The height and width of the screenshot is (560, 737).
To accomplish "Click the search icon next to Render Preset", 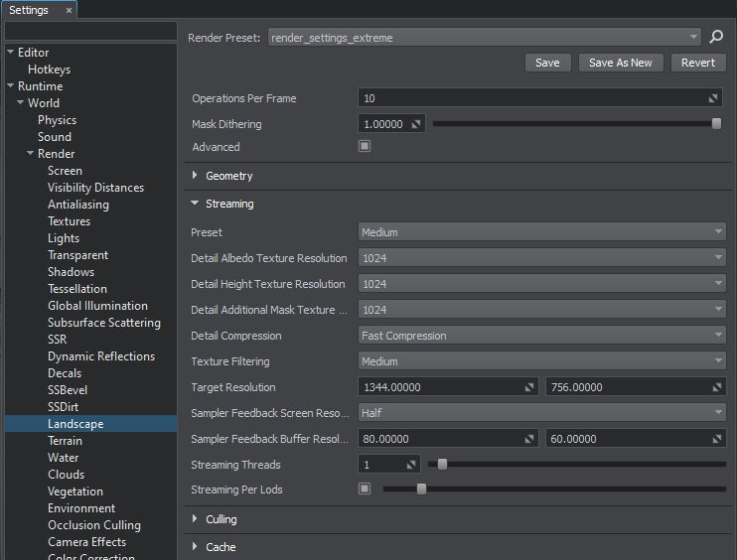I will click(x=716, y=38).
